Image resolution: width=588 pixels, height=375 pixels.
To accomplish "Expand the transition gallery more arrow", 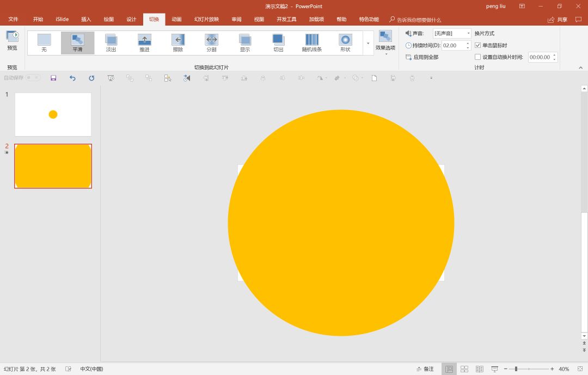I will (x=368, y=43).
